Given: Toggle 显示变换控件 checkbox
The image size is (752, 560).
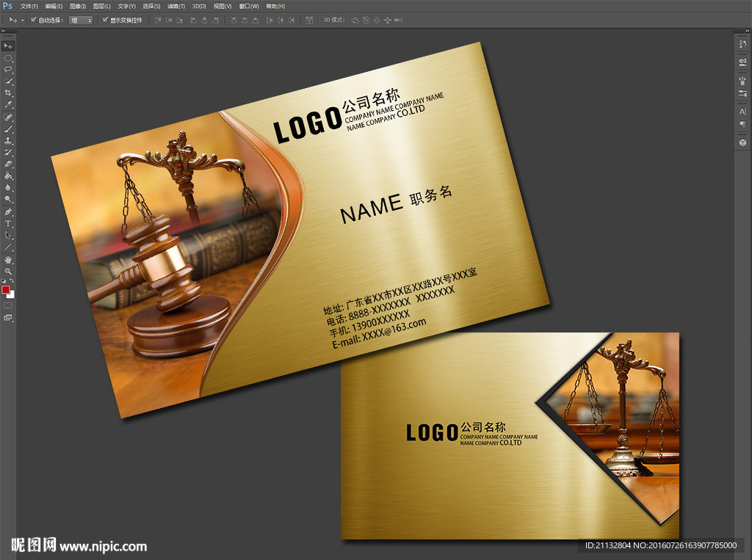Looking at the screenshot, I should 105,20.
